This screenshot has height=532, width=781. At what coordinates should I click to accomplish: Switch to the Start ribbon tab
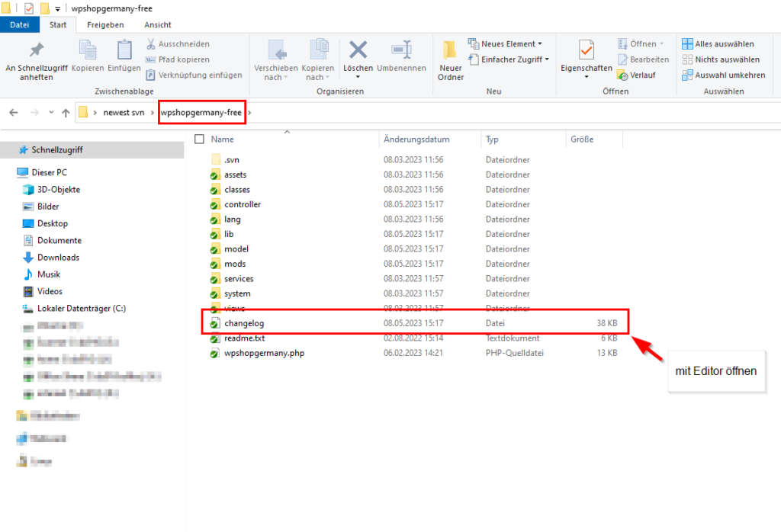tap(58, 24)
